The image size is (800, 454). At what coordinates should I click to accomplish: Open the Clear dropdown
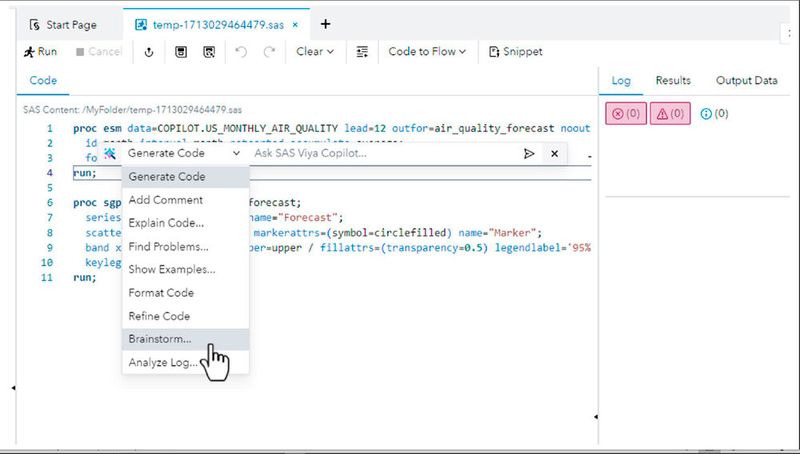pyautogui.click(x=315, y=52)
